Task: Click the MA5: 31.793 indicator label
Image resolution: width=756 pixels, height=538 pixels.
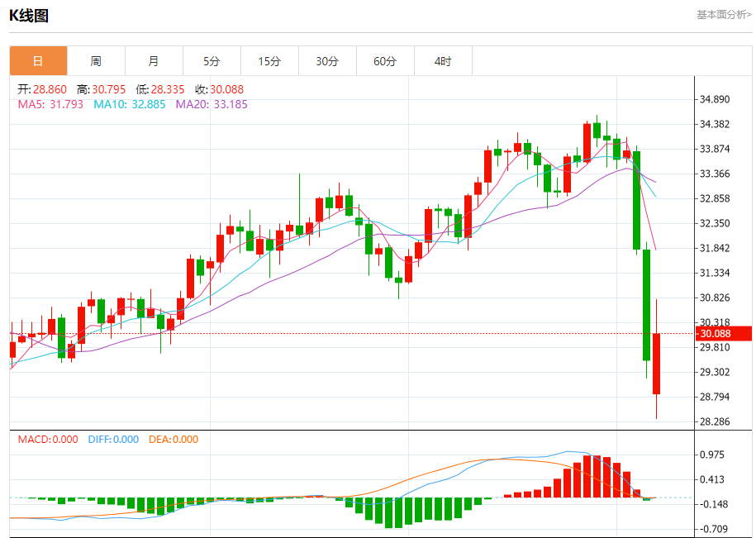Action: point(50,104)
